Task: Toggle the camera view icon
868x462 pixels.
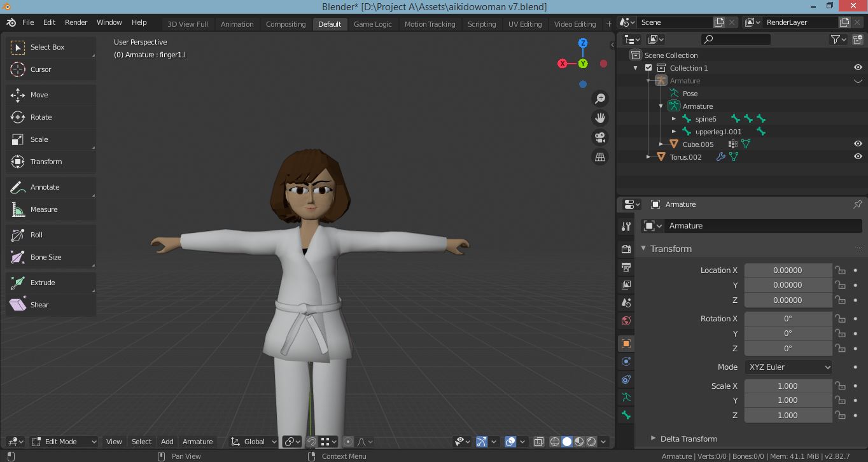Action: tap(599, 137)
